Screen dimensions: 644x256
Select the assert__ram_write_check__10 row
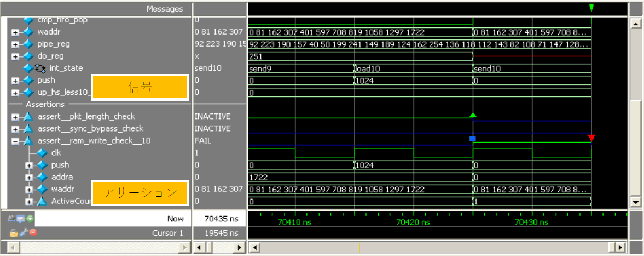pos(94,141)
